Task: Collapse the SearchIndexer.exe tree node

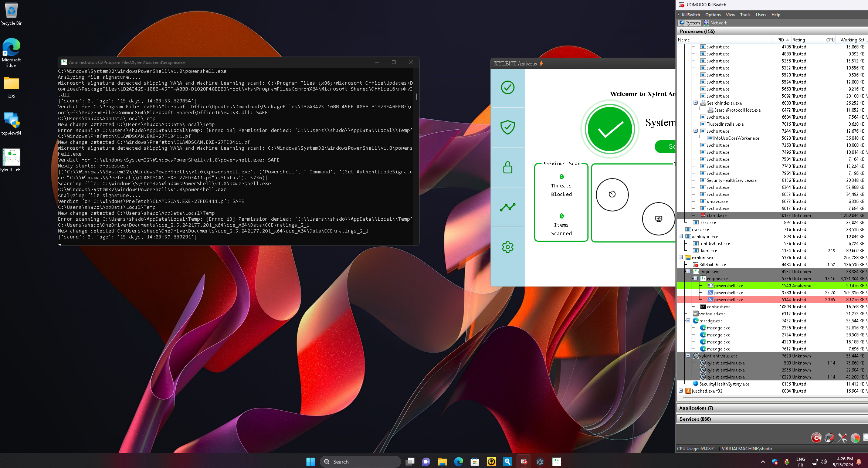Action: pyautogui.click(x=695, y=103)
